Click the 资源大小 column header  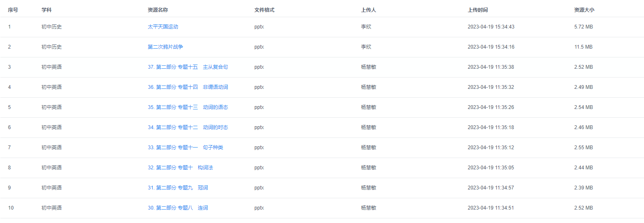tap(584, 10)
